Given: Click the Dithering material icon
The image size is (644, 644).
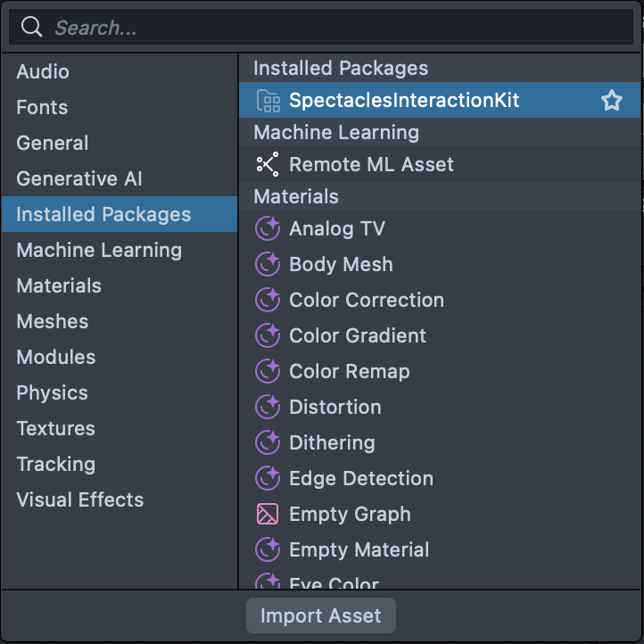Looking at the screenshot, I should coord(268,443).
